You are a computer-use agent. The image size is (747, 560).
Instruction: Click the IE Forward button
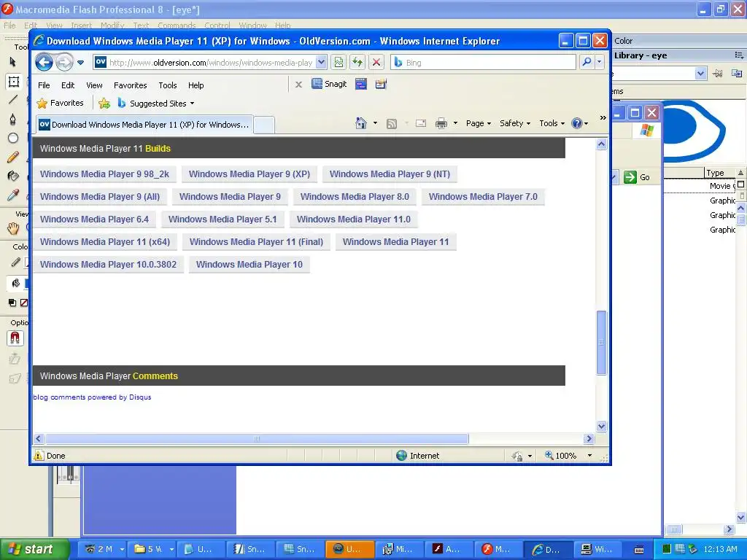point(64,63)
